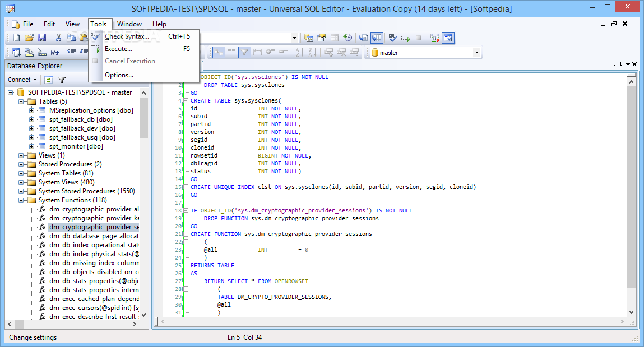This screenshot has height=347, width=644.
Task: Expand the Views (1) folder
Action: point(21,156)
